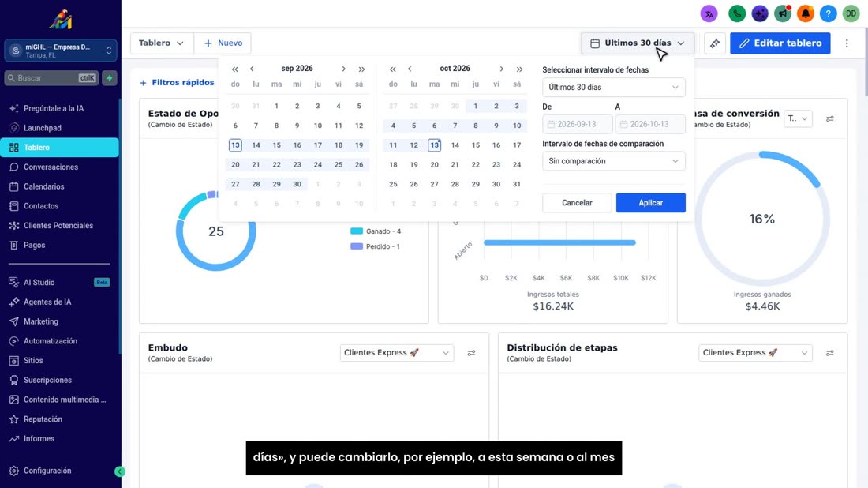Open Agentes de IA in sidebar
This screenshot has width=868, height=488.
(60, 302)
